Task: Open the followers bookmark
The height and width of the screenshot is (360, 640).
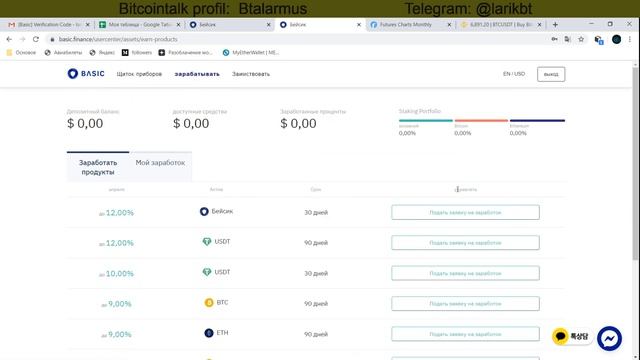Action: tap(137, 53)
